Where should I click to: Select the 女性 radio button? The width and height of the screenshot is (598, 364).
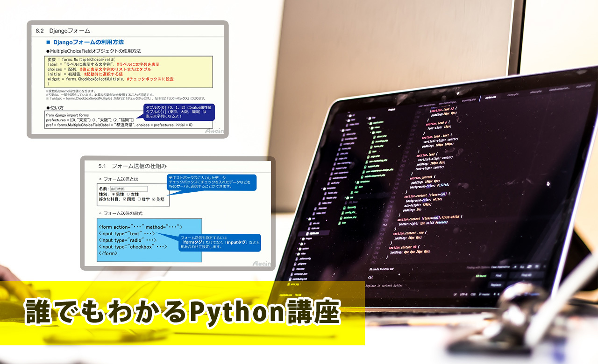point(128,194)
